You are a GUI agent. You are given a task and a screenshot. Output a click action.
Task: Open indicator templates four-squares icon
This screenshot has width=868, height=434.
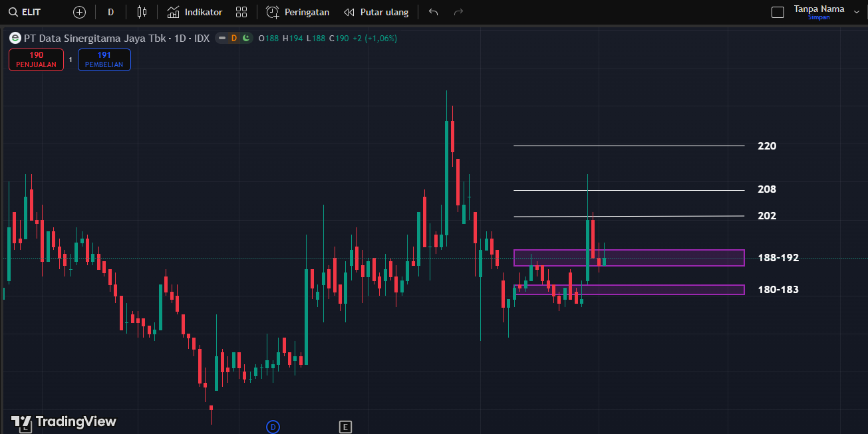pyautogui.click(x=241, y=12)
